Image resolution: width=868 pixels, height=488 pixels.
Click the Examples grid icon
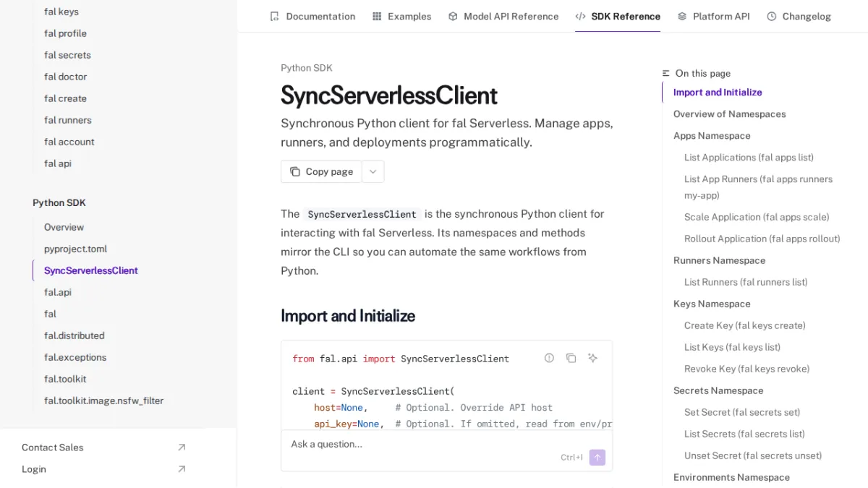(x=377, y=16)
